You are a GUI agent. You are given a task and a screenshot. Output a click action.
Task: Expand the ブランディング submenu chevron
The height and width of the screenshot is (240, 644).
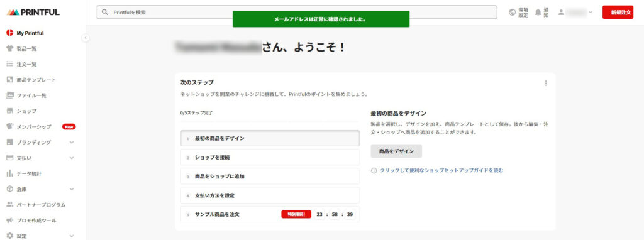tap(72, 143)
